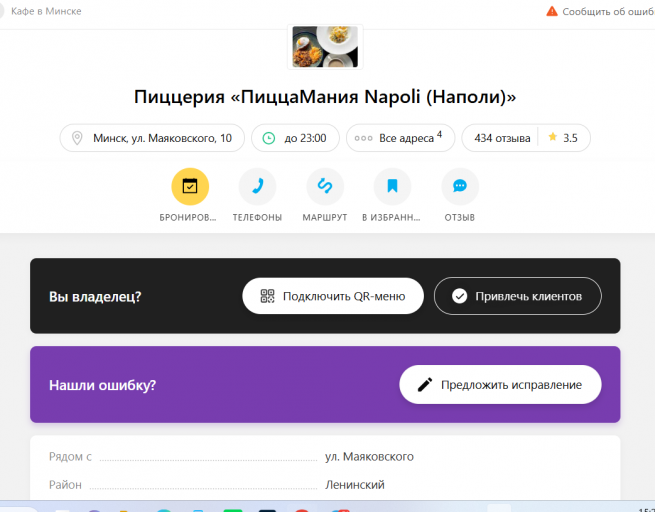Viewport: 655px width, 512px height.
Task: Click the 3.5 rating value
Action: [x=570, y=138]
